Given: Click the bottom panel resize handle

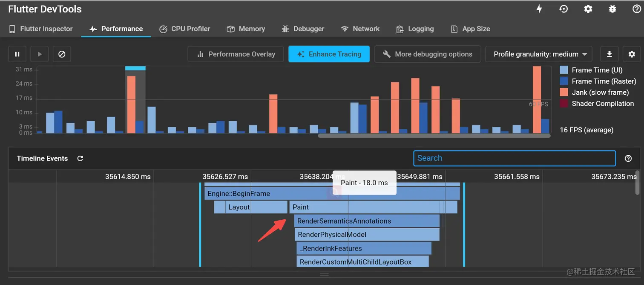Looking at the screenshot, I should (325, 274).
